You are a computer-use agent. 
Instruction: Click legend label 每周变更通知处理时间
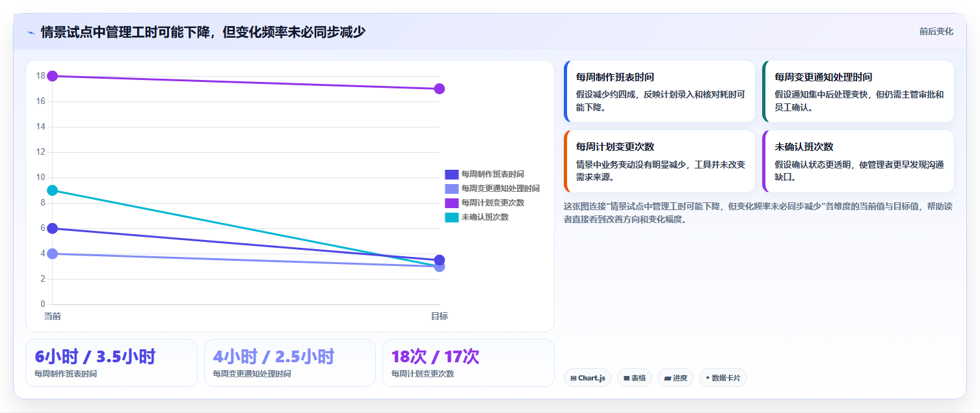[x=500, y=189]
